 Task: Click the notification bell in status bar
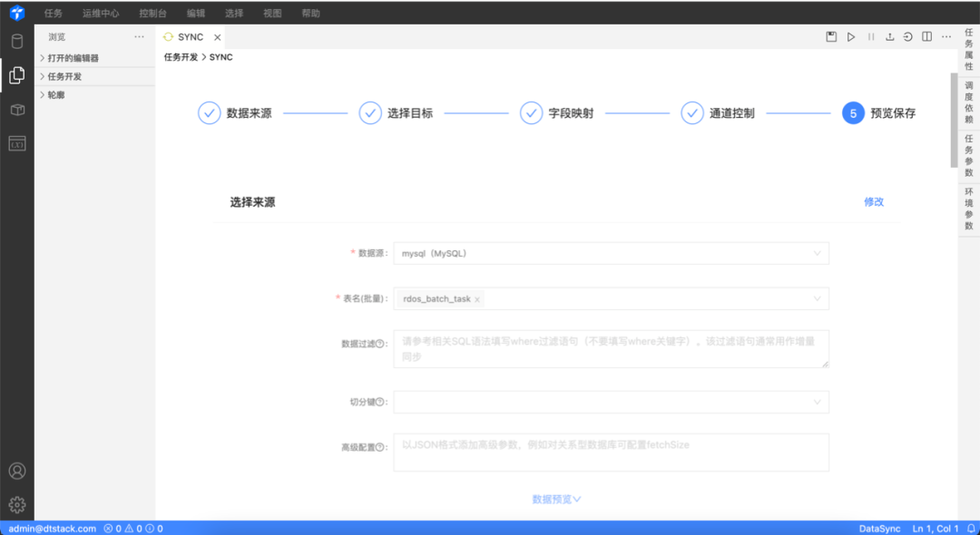971,528
